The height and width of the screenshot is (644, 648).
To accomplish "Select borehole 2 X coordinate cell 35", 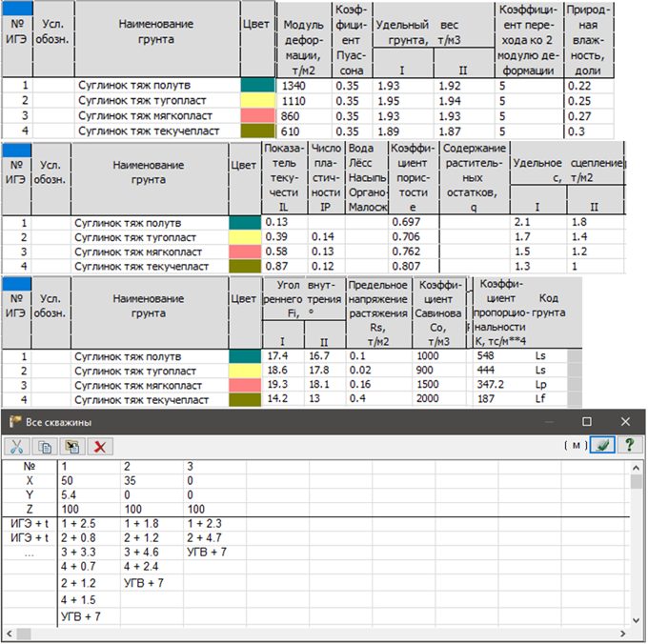I will [x=152, y=481].
